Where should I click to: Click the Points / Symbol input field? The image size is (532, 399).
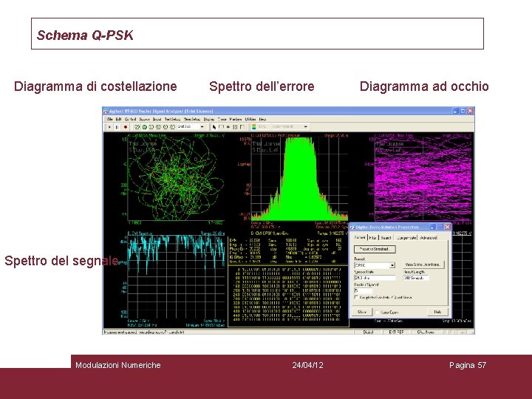tap(363, 291)
